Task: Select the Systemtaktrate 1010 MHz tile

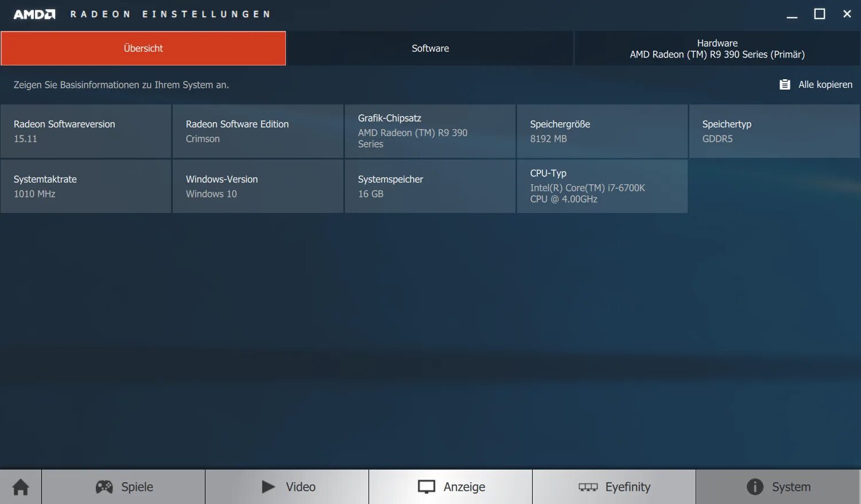Action: (x=86, y=186)
